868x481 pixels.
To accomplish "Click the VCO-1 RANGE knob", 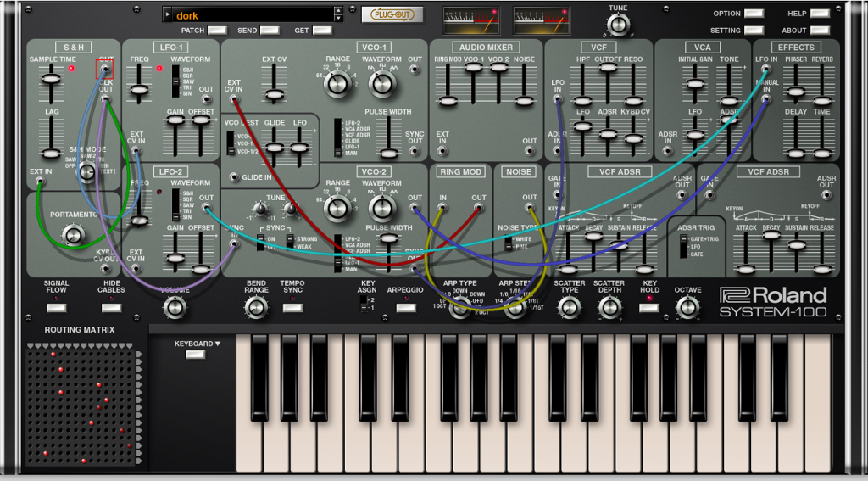I will point(337,84).
